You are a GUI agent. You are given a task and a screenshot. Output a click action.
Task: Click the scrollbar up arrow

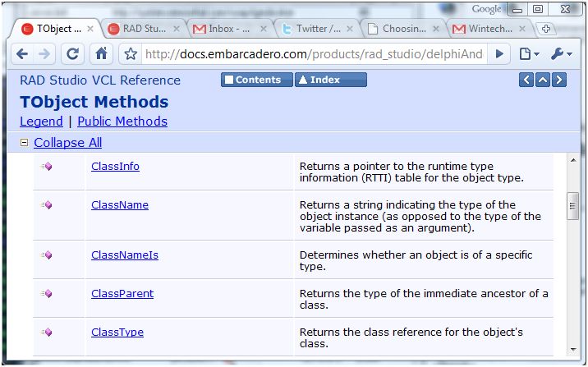click(x=573, y=160)
